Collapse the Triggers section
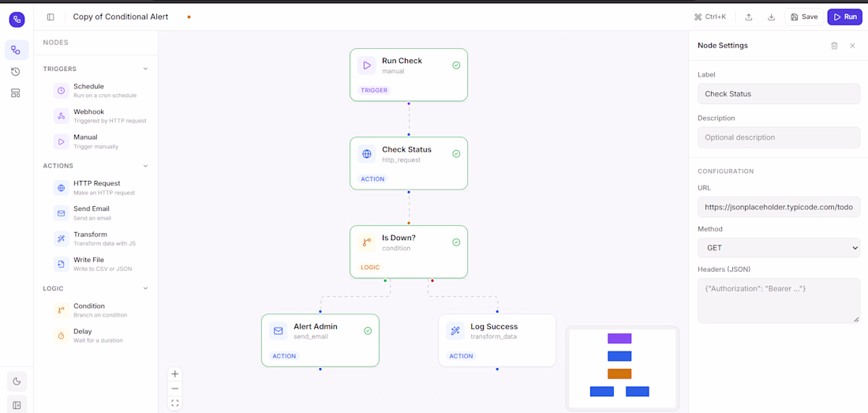Screen dimensions: 868x413 (146, 69)
